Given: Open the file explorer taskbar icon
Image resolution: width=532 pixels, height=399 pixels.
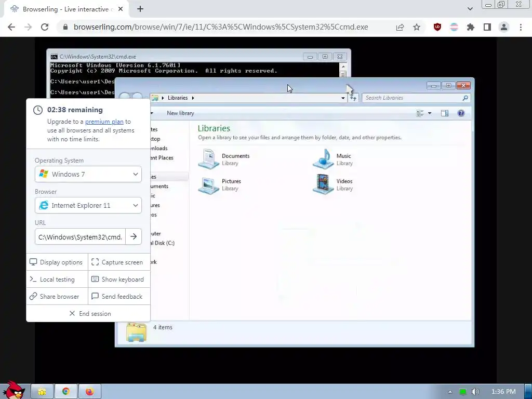Looking at the screenshot, I should (x=42, y=392).
